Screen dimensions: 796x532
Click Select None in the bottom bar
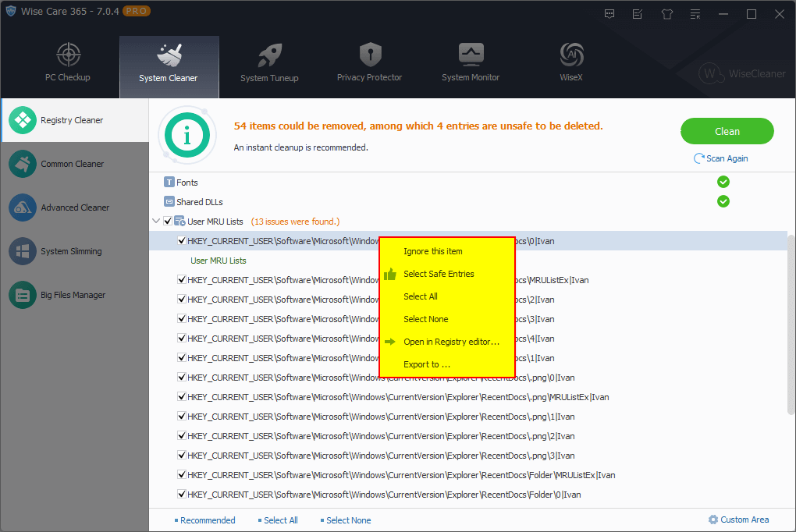[348, 520]
